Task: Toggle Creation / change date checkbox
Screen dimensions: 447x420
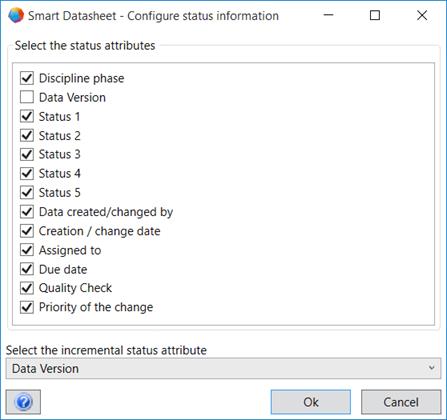Action: tap(27, 231)
